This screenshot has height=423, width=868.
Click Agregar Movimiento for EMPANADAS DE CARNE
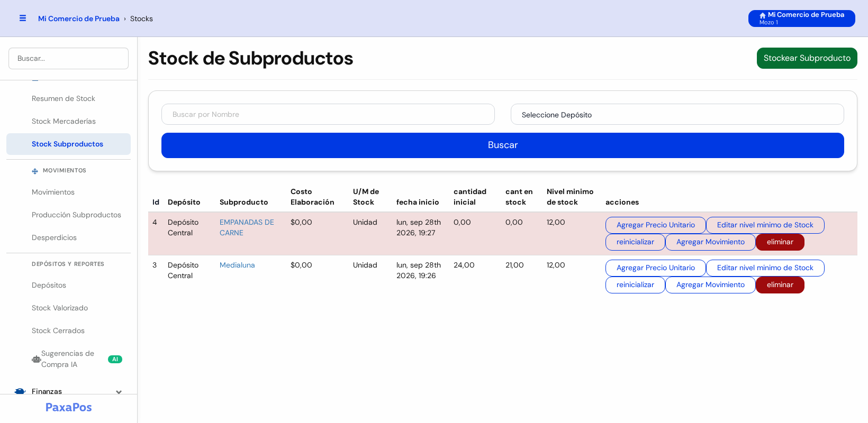pyautogui.click(x=710, y=242)
